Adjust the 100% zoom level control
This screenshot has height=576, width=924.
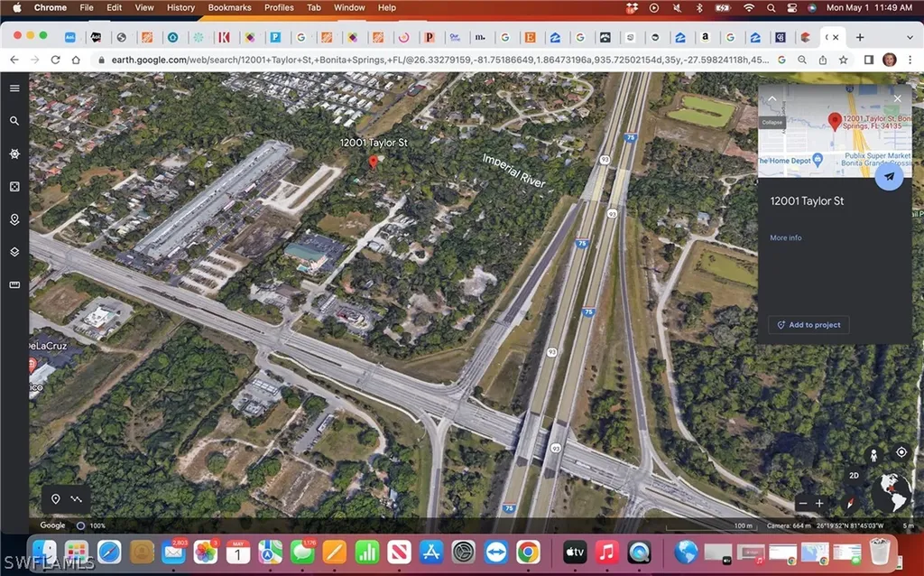90,525
